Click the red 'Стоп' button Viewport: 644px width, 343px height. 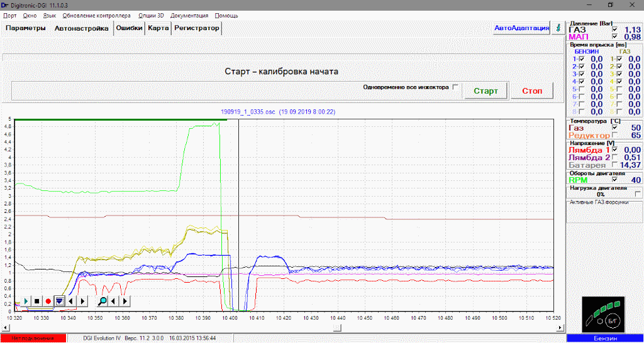pyautogui.click(x=532, y=90)
